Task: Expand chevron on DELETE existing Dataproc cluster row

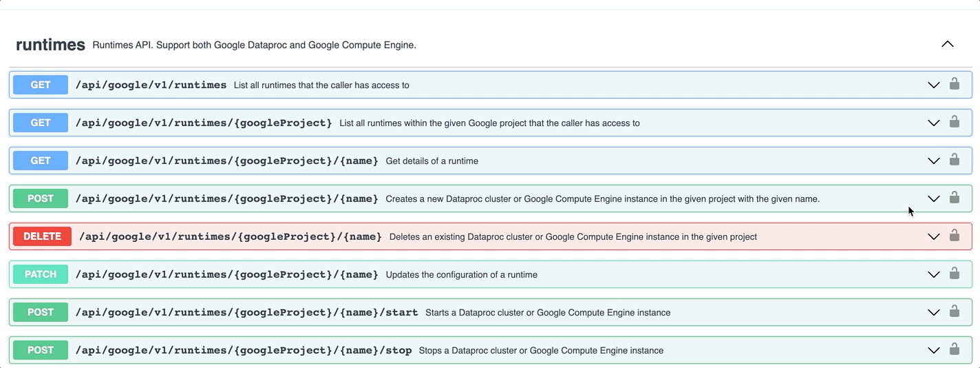Action: coord(933,237)
